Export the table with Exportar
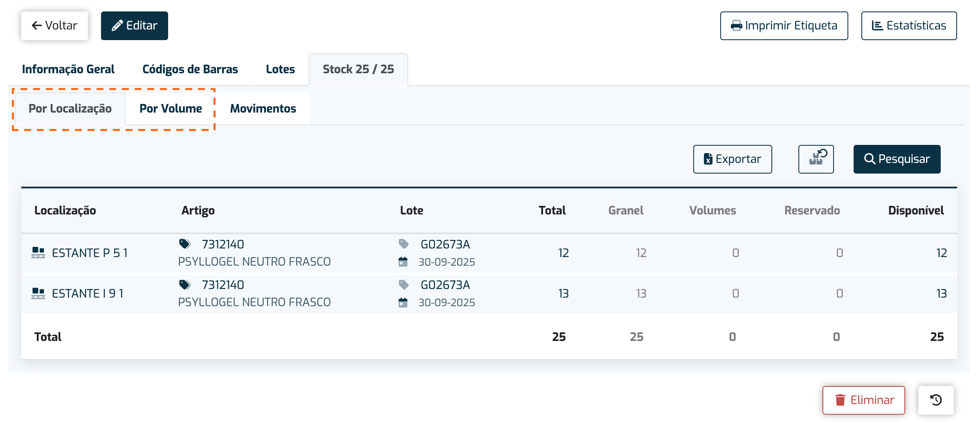Image resolution: width=980 pixels, height=447 pixels. [x=733, y=159]
